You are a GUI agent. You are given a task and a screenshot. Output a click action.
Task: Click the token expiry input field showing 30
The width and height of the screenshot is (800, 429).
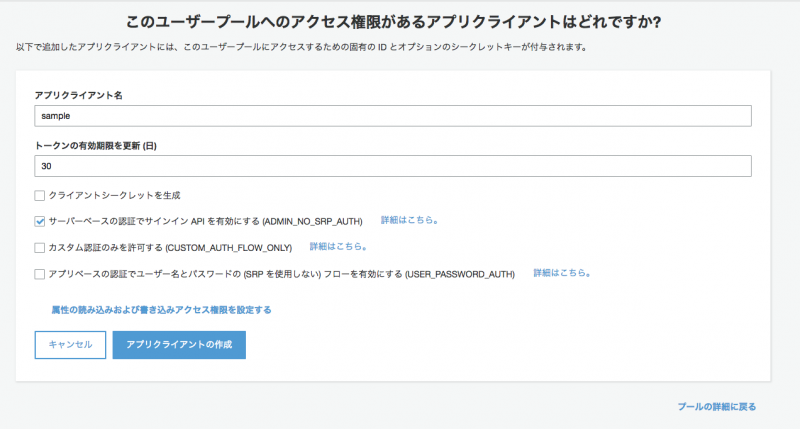[x=392, y=166]
